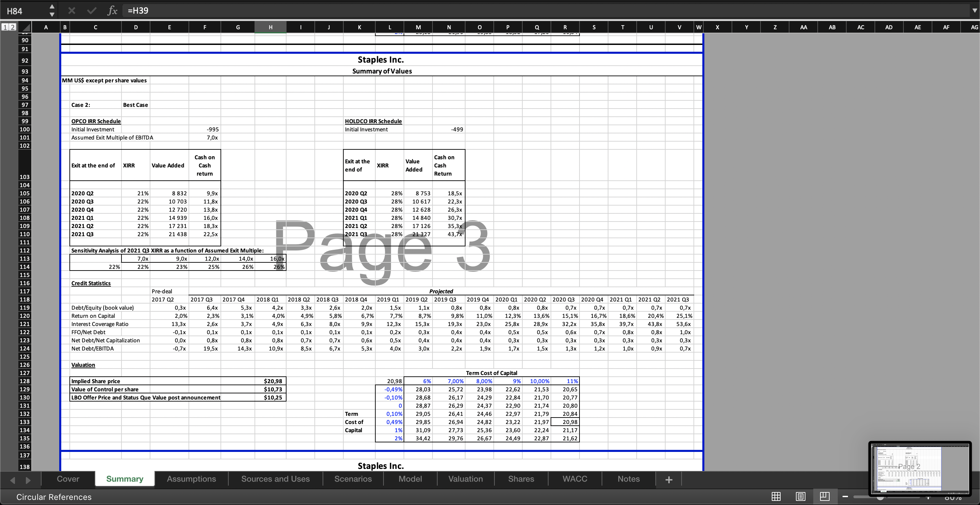The image size is (980, 505).
Task: Toggle the Page Break Preview view icon
Action: point(824,496)
